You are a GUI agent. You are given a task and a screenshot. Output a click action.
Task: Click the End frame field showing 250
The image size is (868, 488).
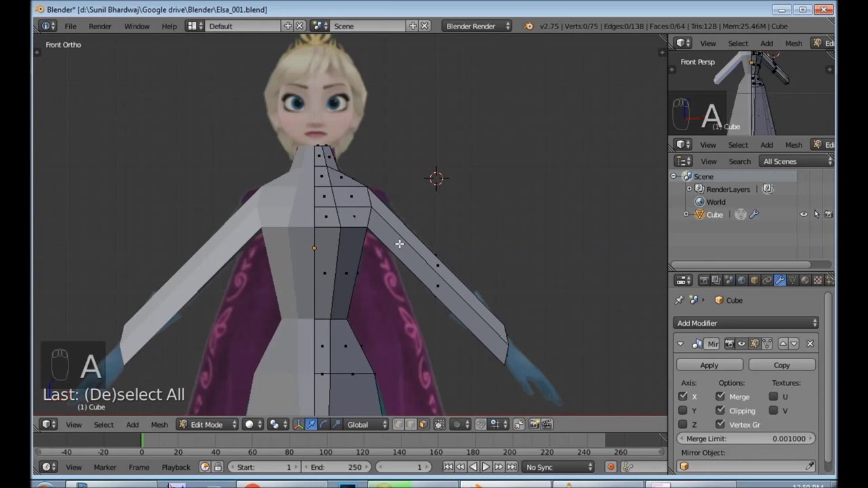point(335,467)
